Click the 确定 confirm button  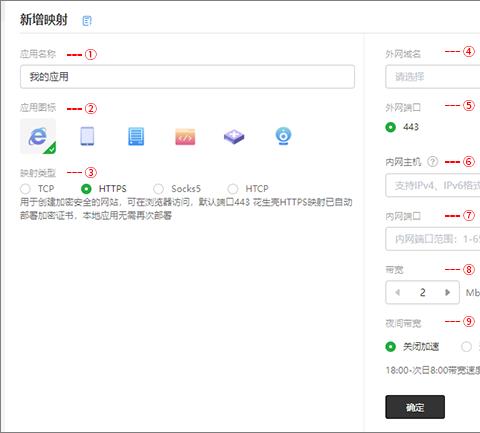(x=415, y=407)
